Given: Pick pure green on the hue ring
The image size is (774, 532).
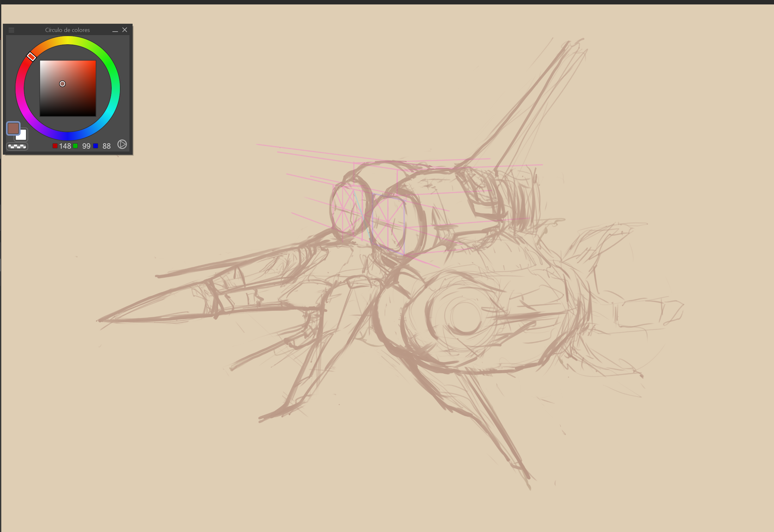Looking at the screenshot, I should tap(109, 64).
